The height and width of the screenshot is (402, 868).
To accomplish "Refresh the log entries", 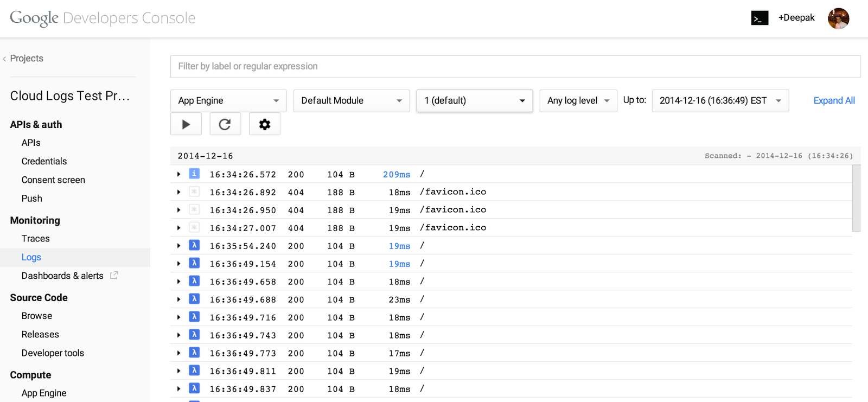I will point(225,124).
